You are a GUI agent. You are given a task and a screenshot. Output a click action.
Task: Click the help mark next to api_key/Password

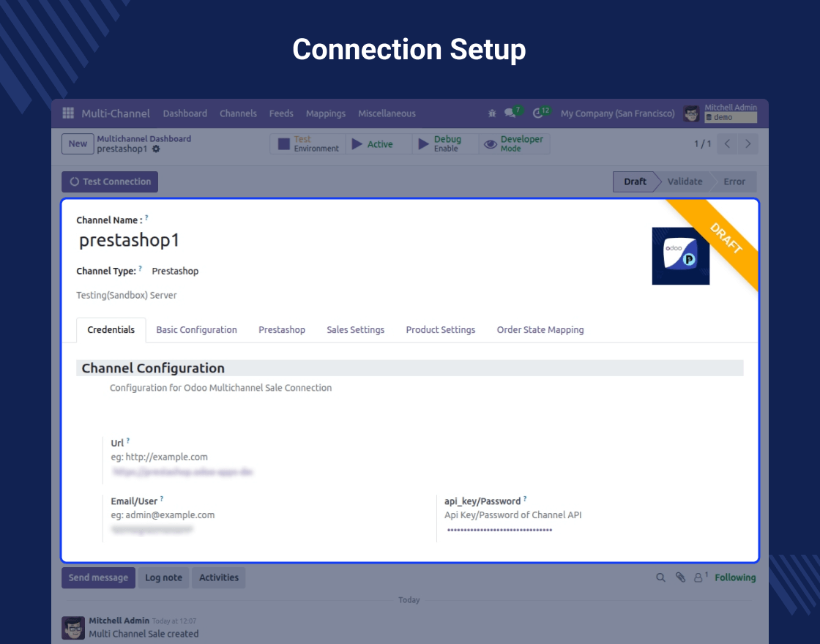click(x=525, y=498)
